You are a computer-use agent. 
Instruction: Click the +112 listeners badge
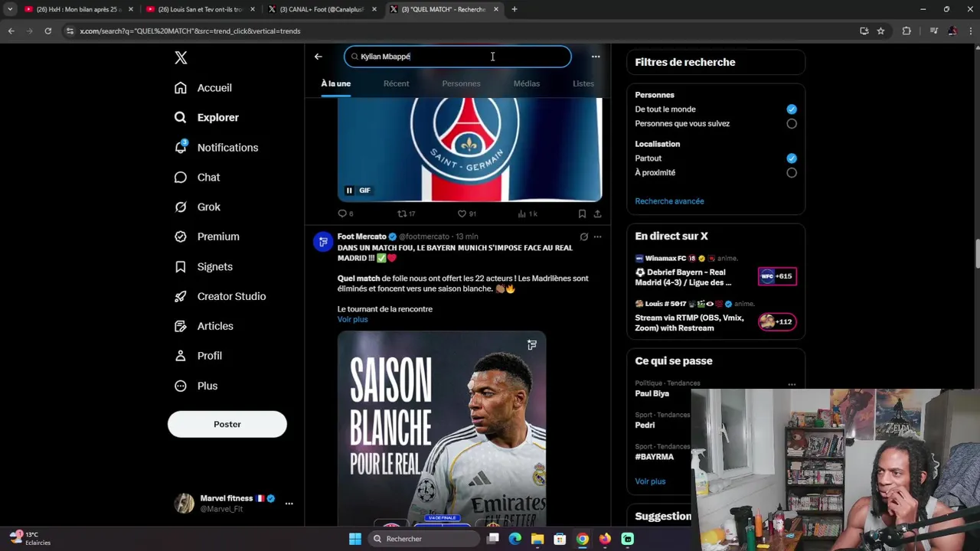pos(777,322)
